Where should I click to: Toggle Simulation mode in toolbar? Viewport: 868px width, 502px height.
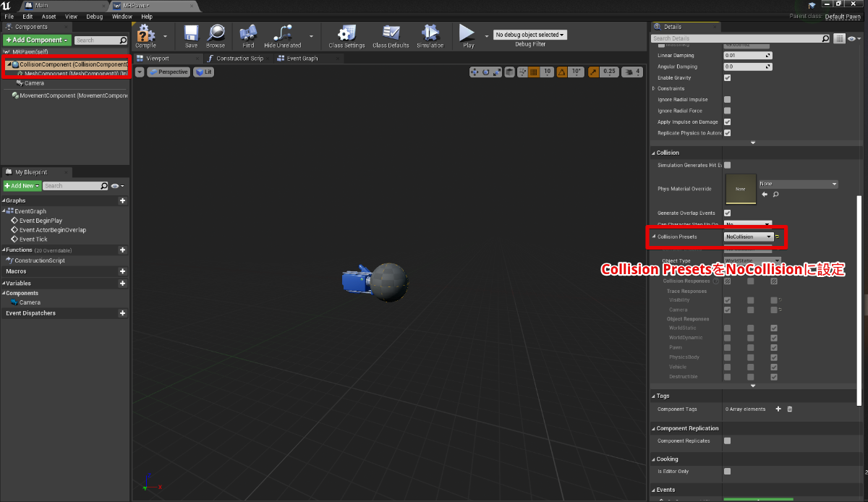(430, 35)
